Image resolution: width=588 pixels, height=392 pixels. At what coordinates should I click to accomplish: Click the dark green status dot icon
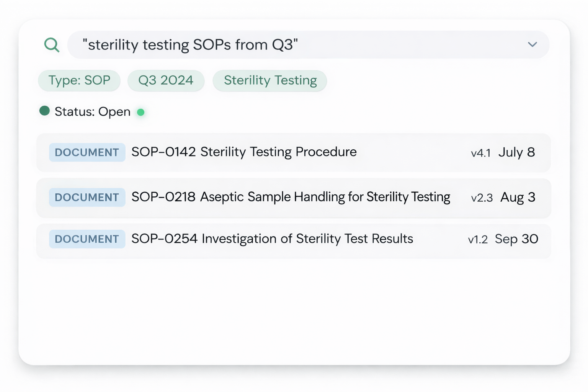tap(45, 111)
